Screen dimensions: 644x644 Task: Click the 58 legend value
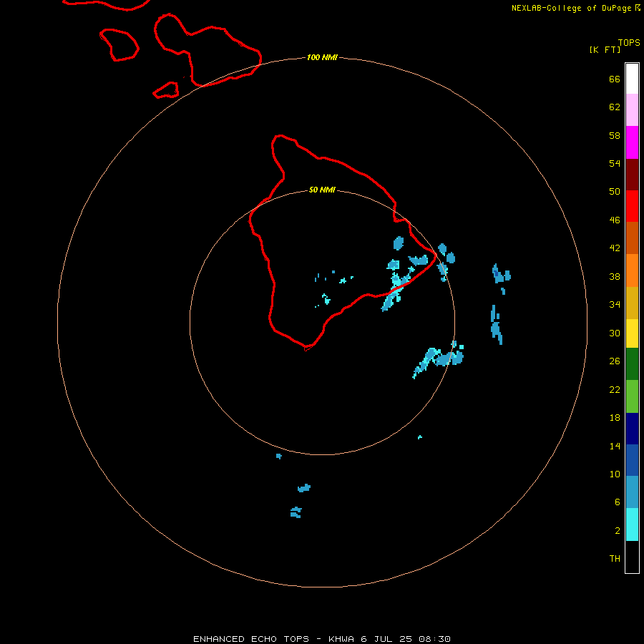pos(615,135)
